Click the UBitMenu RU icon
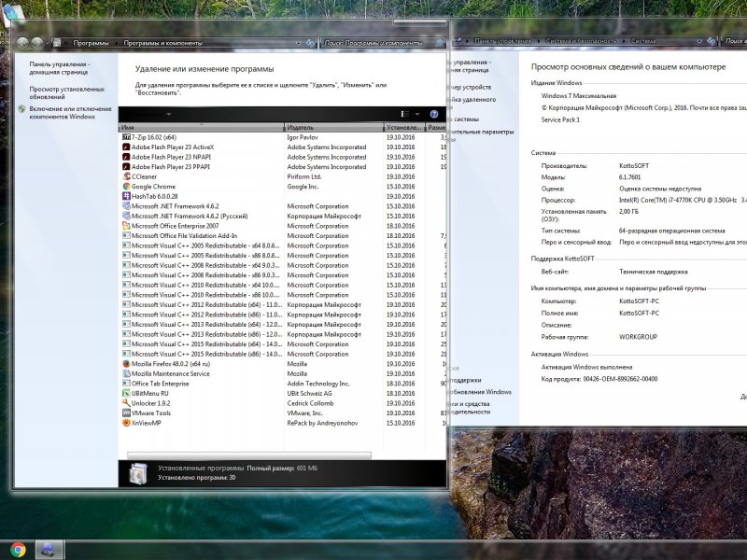The width and height of the screenshot is (747, 560). pyautogui.click(x=126, y=393)
